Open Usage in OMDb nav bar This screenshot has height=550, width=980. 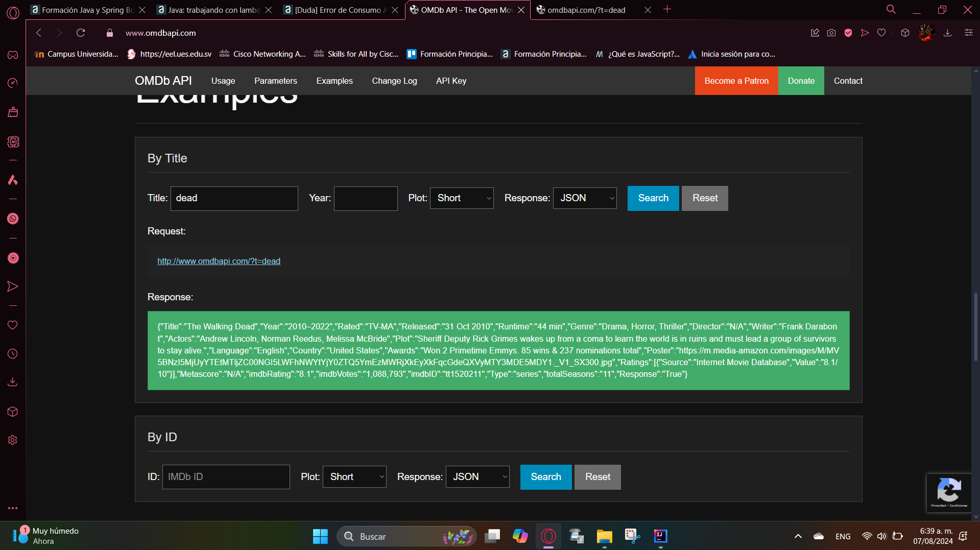(x=223, y=81)
